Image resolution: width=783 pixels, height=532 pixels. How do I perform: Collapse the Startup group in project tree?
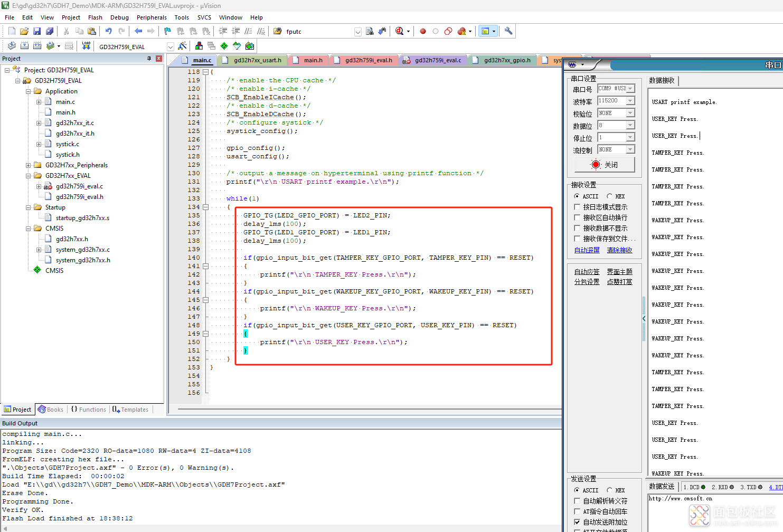point(29,207)
